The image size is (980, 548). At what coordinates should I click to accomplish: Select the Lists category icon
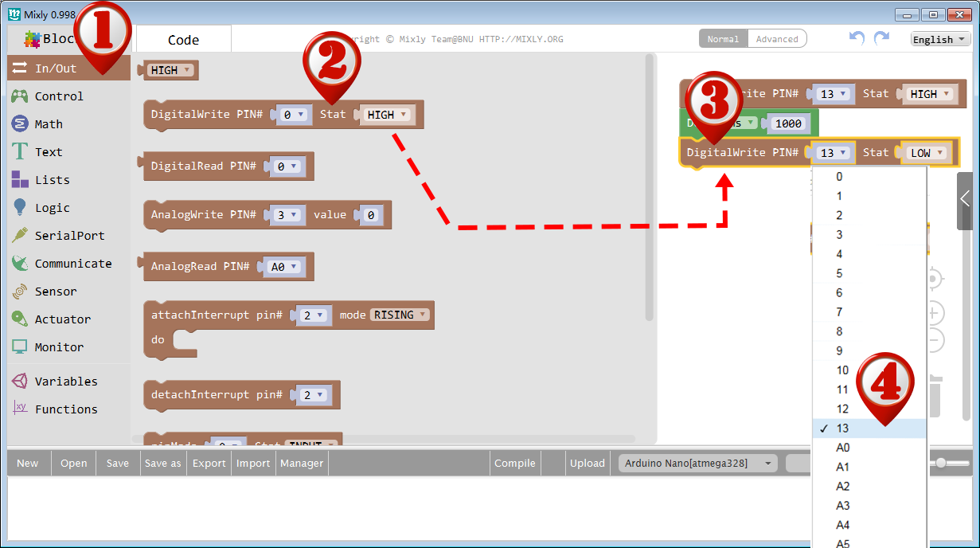(20, 180)
